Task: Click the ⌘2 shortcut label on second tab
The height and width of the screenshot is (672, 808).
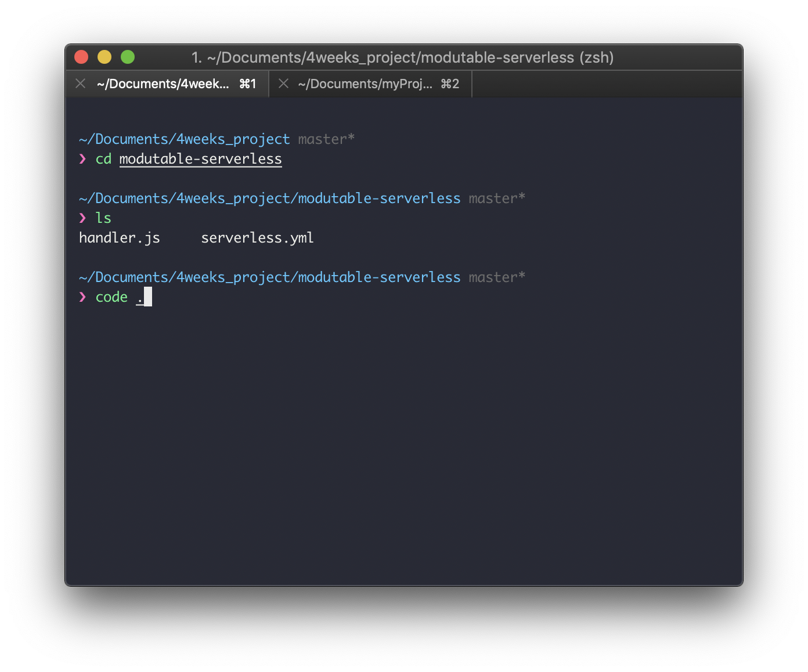Action: coord(450,84)
